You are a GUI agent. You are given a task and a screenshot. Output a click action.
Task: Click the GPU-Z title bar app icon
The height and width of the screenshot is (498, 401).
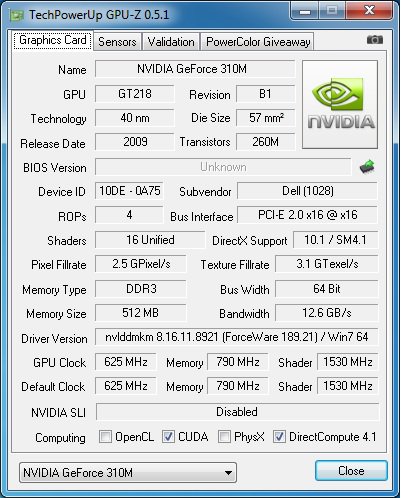click(17, 15)
